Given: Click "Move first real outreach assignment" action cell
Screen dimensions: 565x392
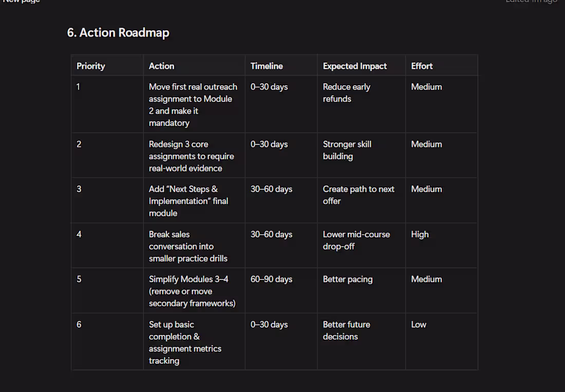Looking at the screenshot, I should 193,105.
